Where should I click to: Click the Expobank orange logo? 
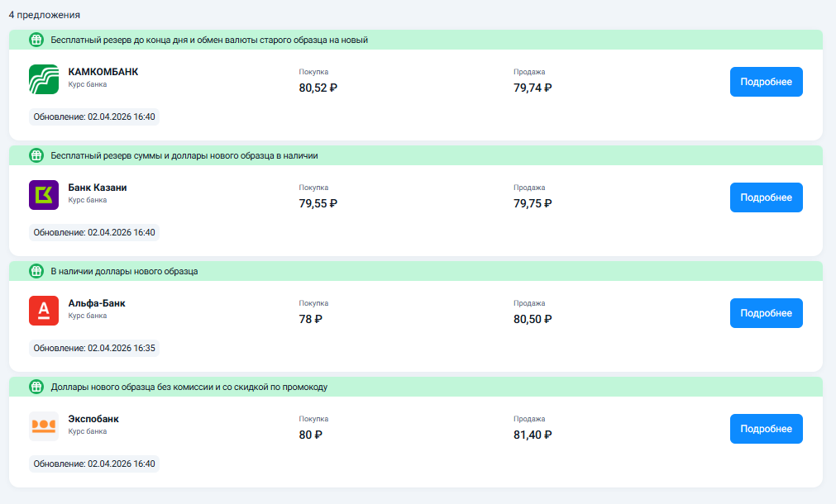click(x=43, y=426)
